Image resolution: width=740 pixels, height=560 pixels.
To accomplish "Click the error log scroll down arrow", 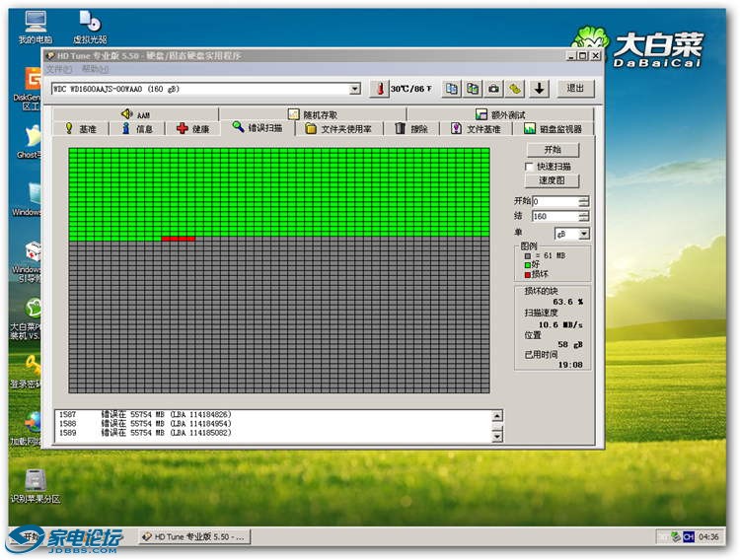I will coord(497,437).
